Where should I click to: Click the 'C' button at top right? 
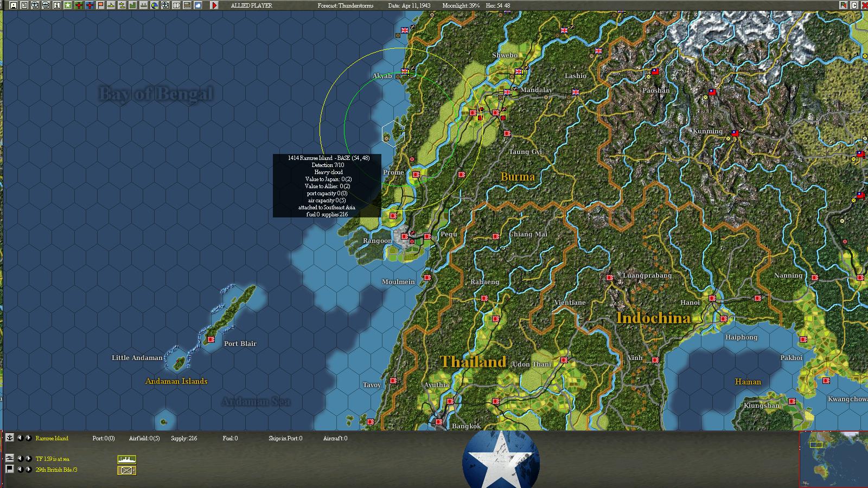coord(853,5)
